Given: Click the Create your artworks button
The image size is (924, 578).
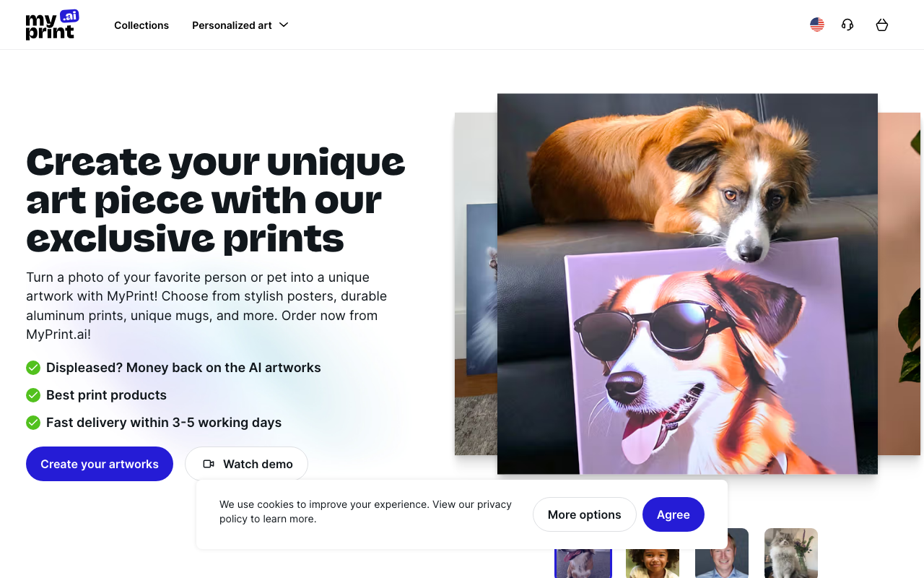Looking at the screenshot, I should (100, 464).
